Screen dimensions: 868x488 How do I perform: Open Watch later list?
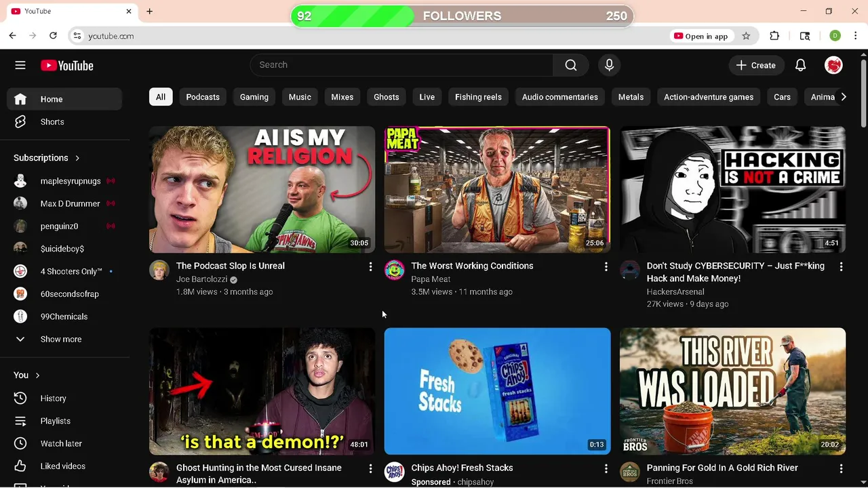tap(64, 443)
